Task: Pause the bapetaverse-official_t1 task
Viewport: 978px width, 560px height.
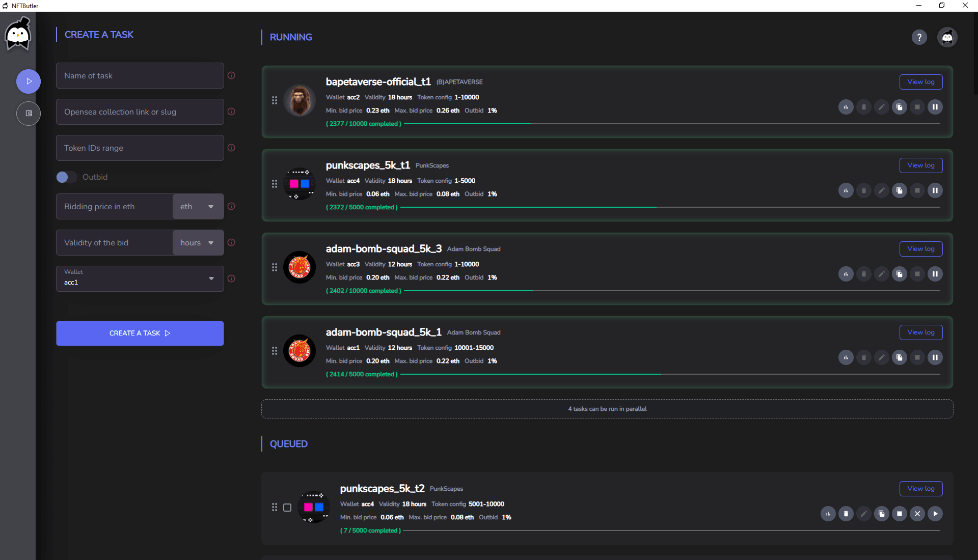Action: (935, 107)
